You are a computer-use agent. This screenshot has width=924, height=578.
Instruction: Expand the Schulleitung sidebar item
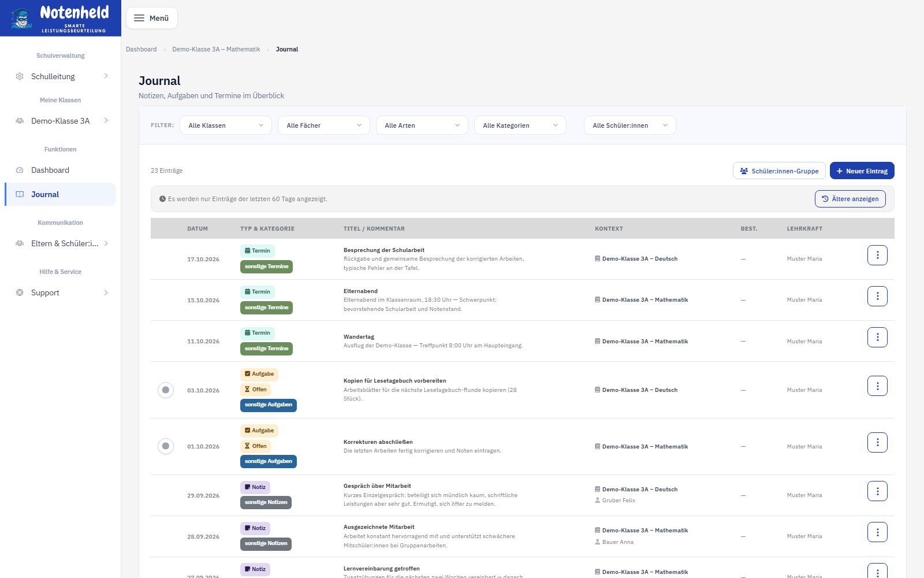click(x=61, y=76)
